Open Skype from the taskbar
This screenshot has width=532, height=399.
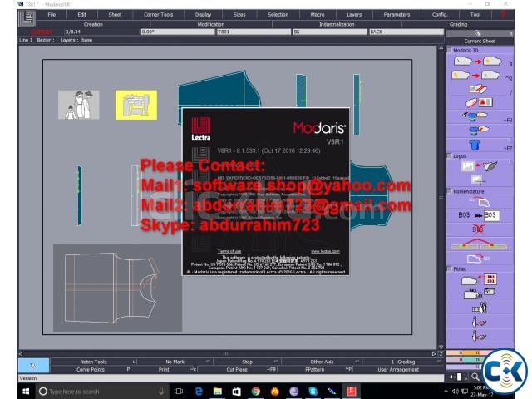point(313,392)
